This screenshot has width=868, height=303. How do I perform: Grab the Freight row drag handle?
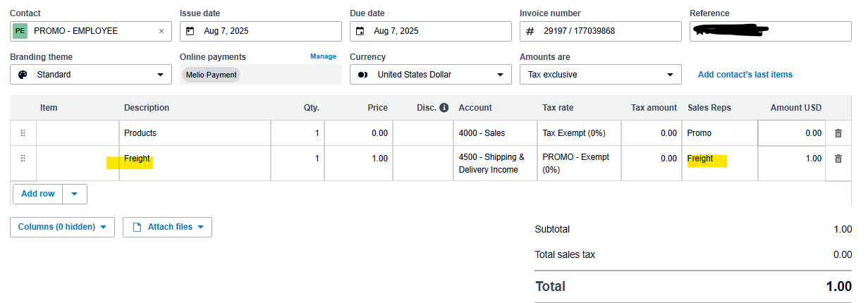[x=23, y=159]
